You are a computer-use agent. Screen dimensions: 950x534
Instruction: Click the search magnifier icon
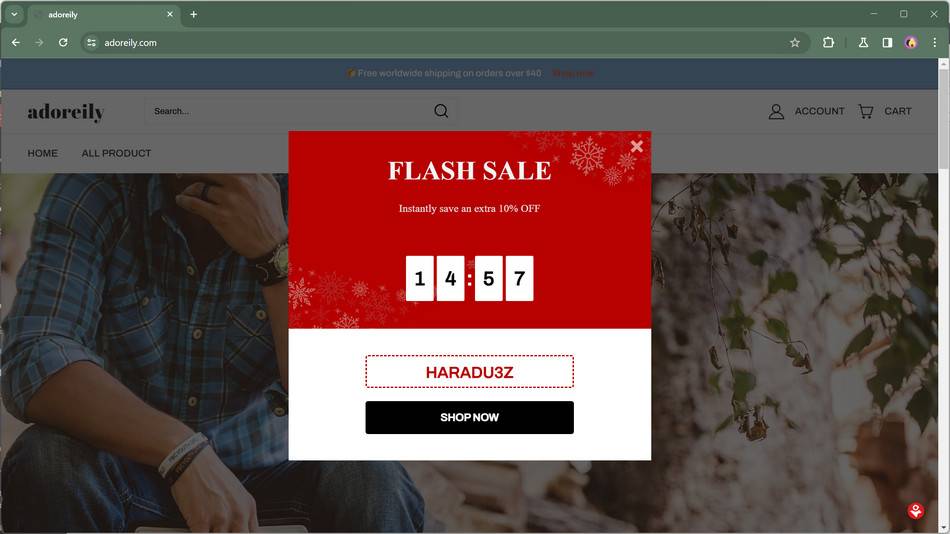[x=441, y=111]
